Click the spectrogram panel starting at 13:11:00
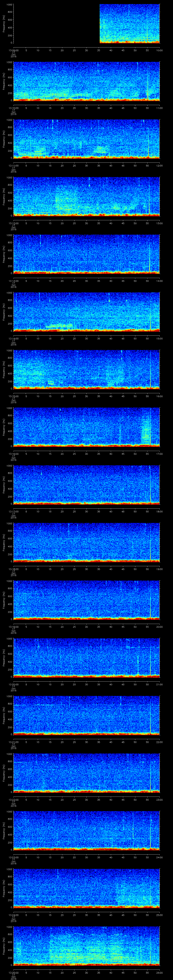 pyautogui.click(x=87, y=139)
